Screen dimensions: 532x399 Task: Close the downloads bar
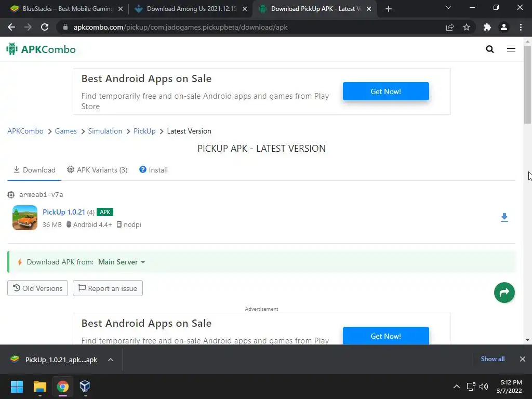click(523, 359)
